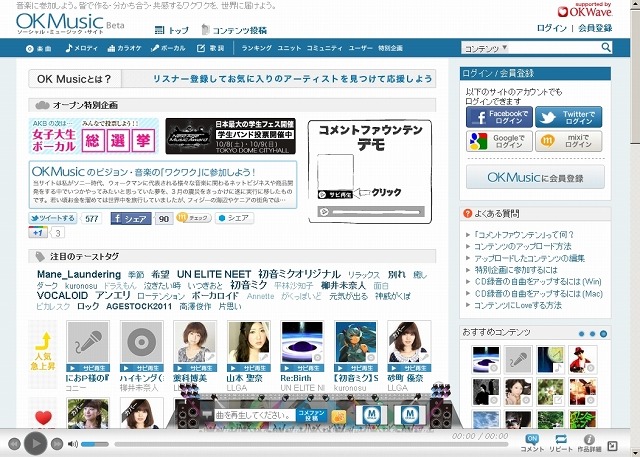The height and width of the screenshot is (457, 640).
Task: Log in with the Facebook button
Action: (499, 118)
